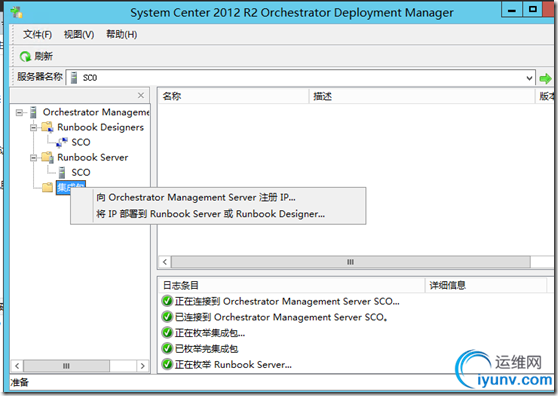This screenshot has height=396, width=558.
Task: Click the 详细信息 column header
Action: click(x=486, y=285)
